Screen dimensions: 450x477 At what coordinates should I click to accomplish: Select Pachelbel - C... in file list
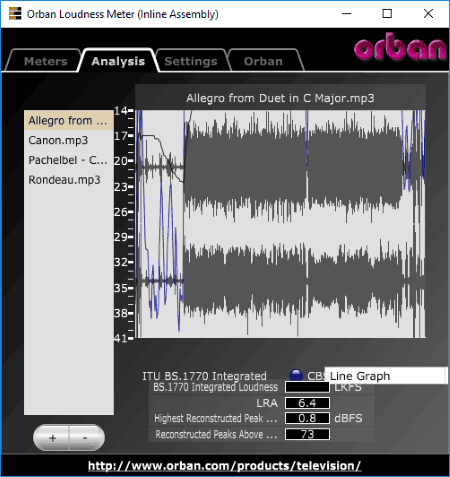(69, 160)
